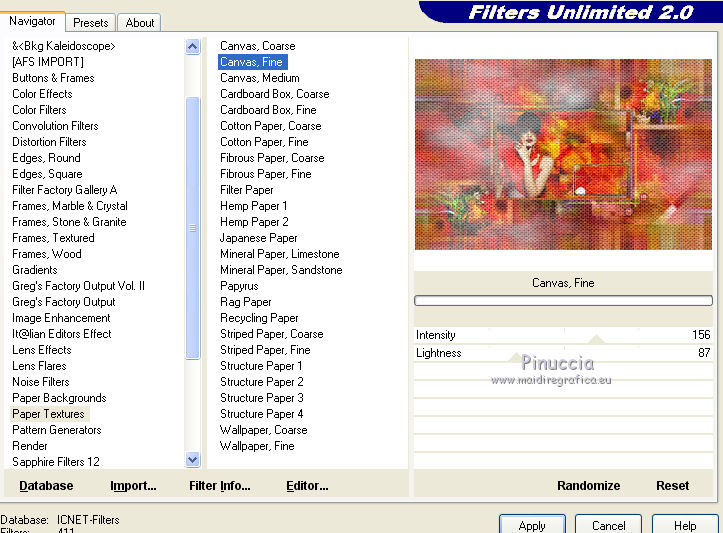Choose Canvas, Medium filter
This screenshot has width=723, height=533.
tap(260, 78)
